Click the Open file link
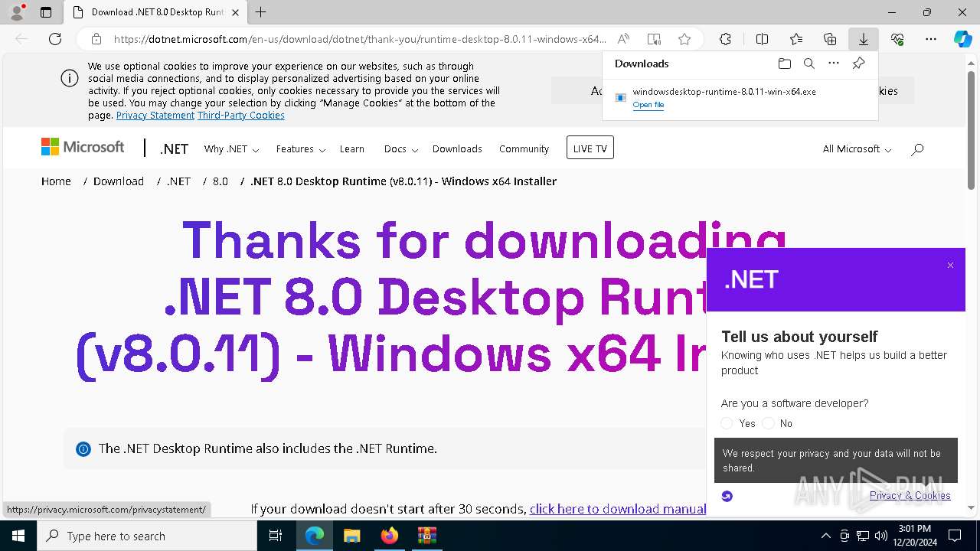The width and height of the screenshot is (980, 551). tap(648, 105)
